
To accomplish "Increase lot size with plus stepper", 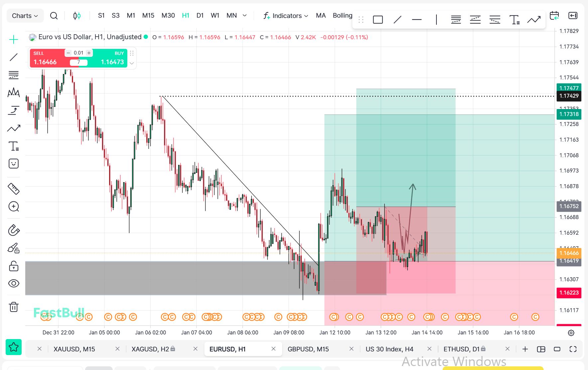I will (x=89, y=53).
